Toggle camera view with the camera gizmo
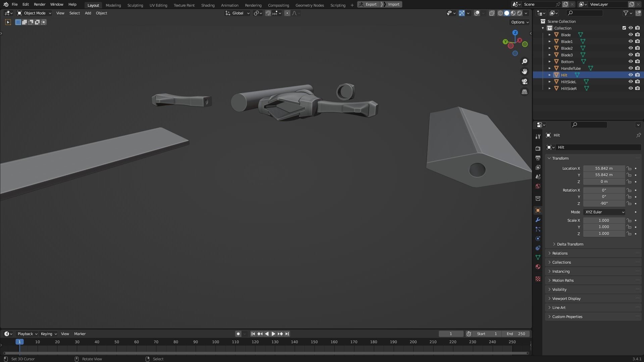644x362 pixels. click(x=525, y=82)
